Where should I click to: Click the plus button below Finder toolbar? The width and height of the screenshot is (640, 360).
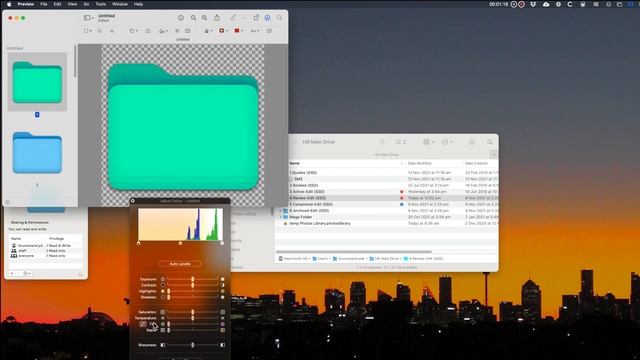click(x=493, y=154)
